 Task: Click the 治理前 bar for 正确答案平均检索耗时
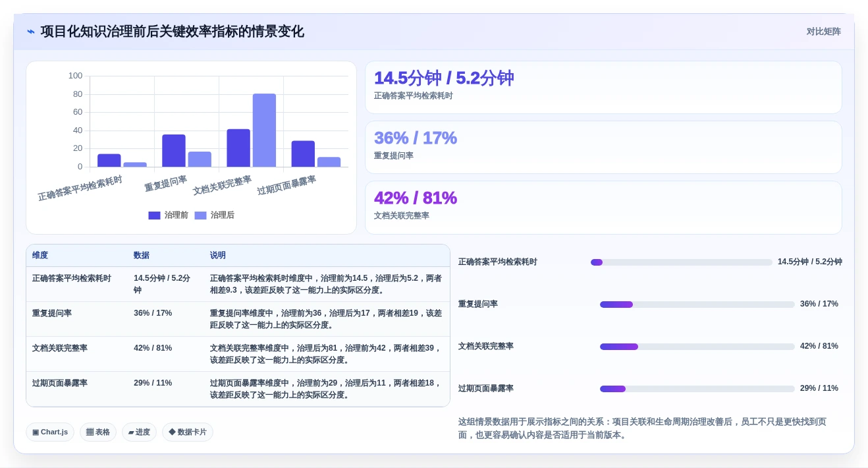pyautogui.click(x=109, y=160)
